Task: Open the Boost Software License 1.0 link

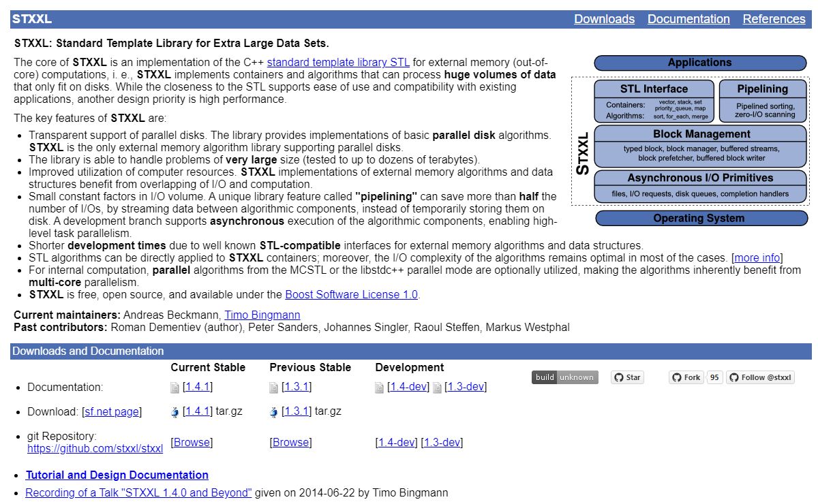Action: point(351,295)
